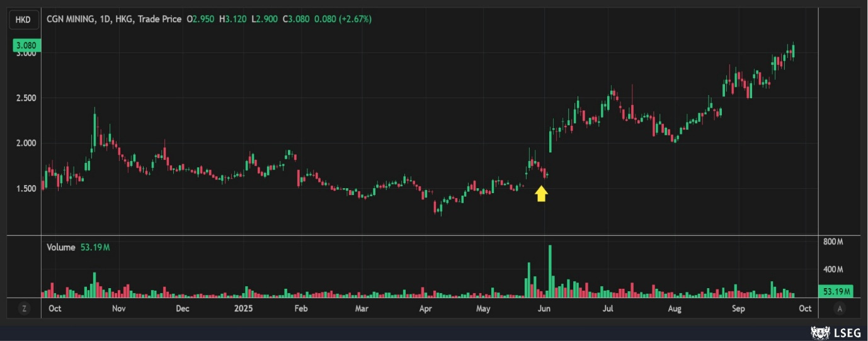Click the 2025 label on time axis
Image resolution: width=868 pixels, height=341 pixels.
(243, 309)
